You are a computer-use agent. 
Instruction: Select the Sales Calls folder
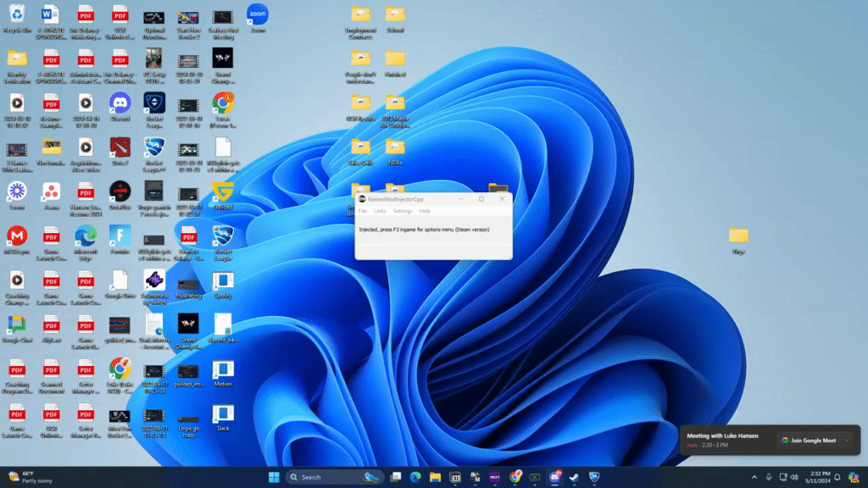click(360, 152)
